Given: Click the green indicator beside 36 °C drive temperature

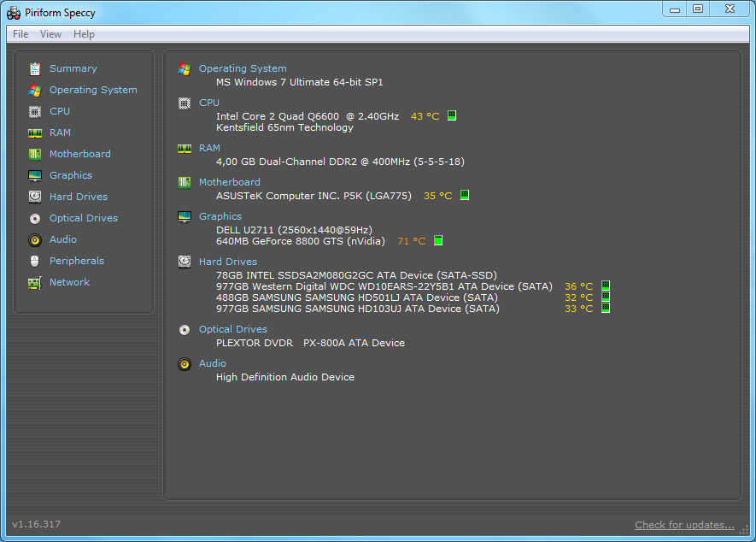Looking at the screenshot, I should tap(606, 286).
